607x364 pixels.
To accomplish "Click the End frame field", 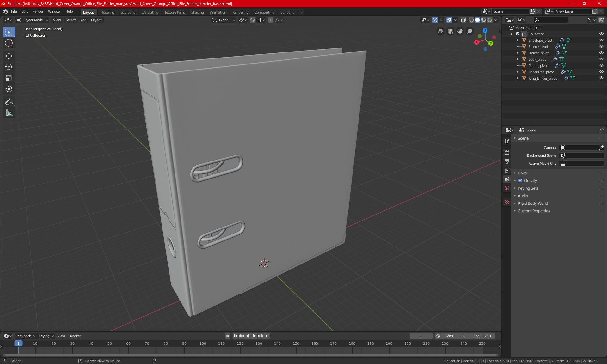I will [x=482, y=336].
